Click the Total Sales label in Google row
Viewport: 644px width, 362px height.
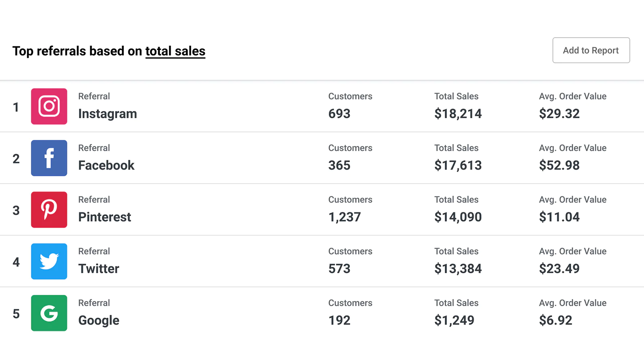pyautogui.click(x=456, y=303)
